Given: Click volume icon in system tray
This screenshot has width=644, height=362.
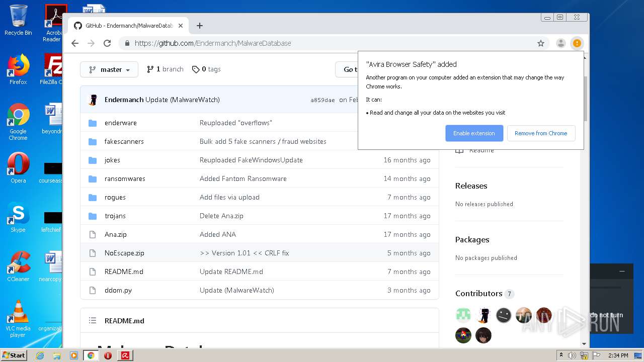Looking at the screenshot, I should 572,355.
